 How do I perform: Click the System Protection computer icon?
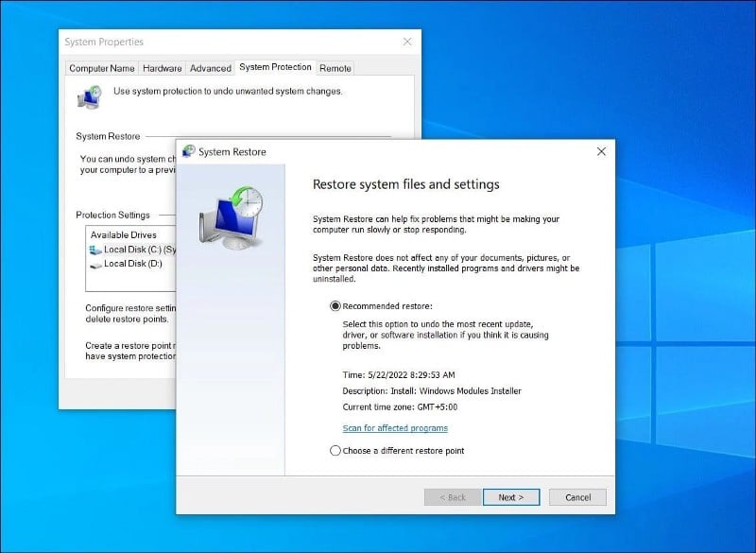point(88,96)
